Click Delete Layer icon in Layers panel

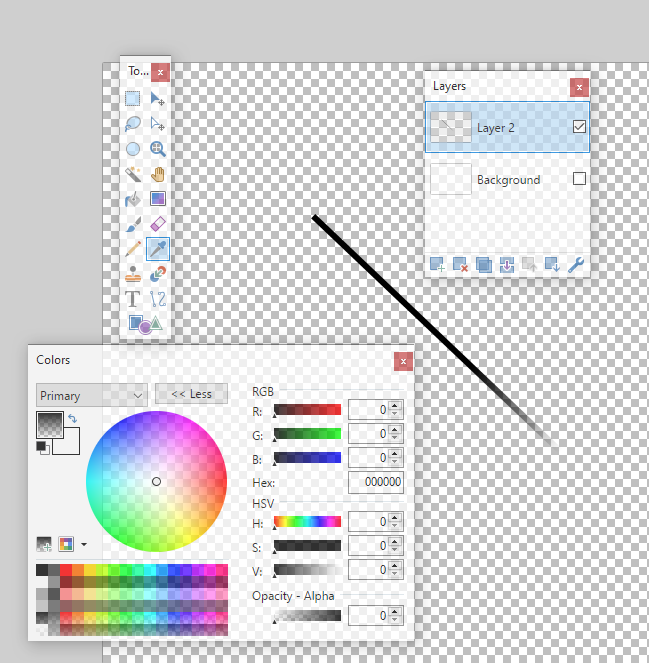(x=460, y=265)
